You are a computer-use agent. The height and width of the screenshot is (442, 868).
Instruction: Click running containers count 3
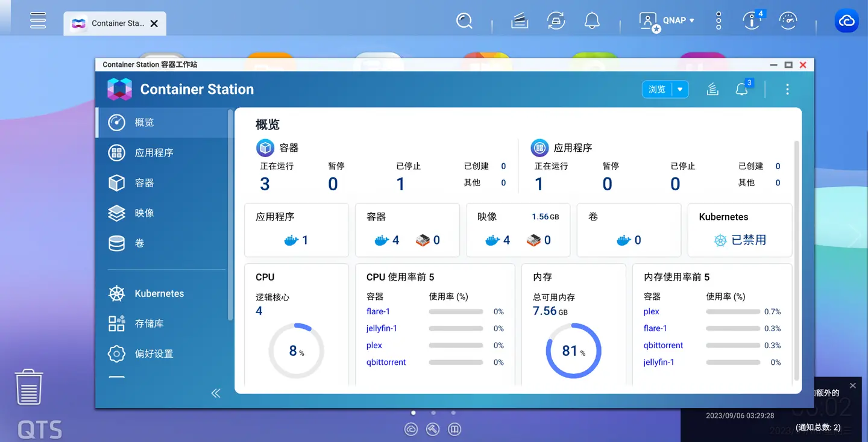pos(265,184)
